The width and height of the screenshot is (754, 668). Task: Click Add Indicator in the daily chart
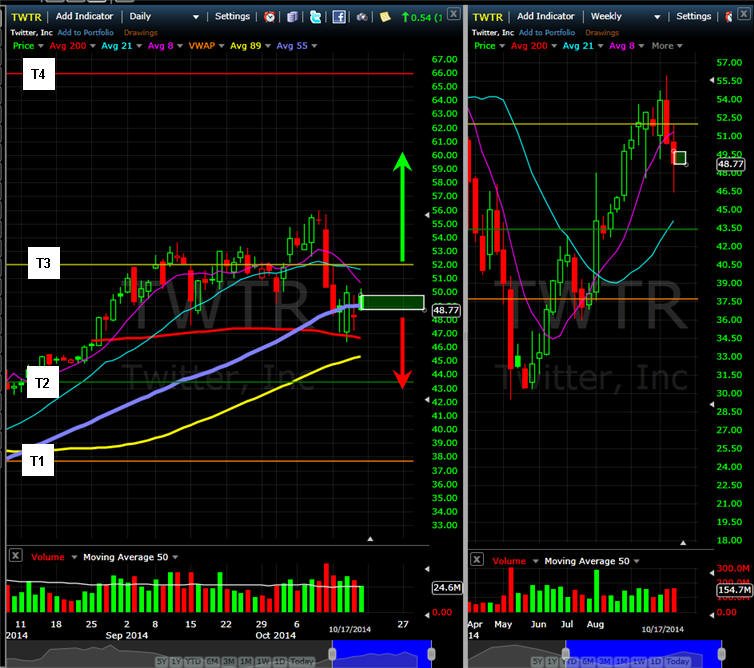tap(84, 16)
